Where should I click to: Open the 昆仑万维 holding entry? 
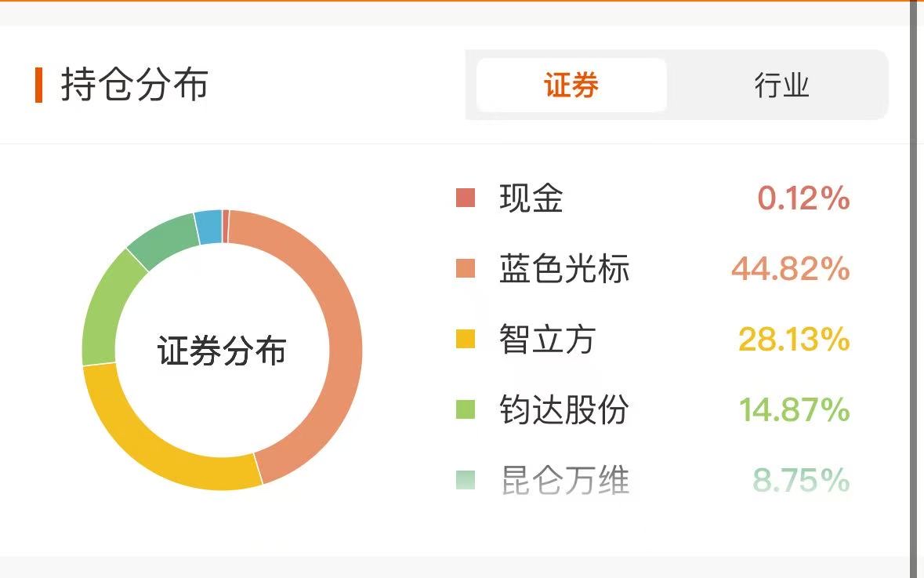pos(564,480)
